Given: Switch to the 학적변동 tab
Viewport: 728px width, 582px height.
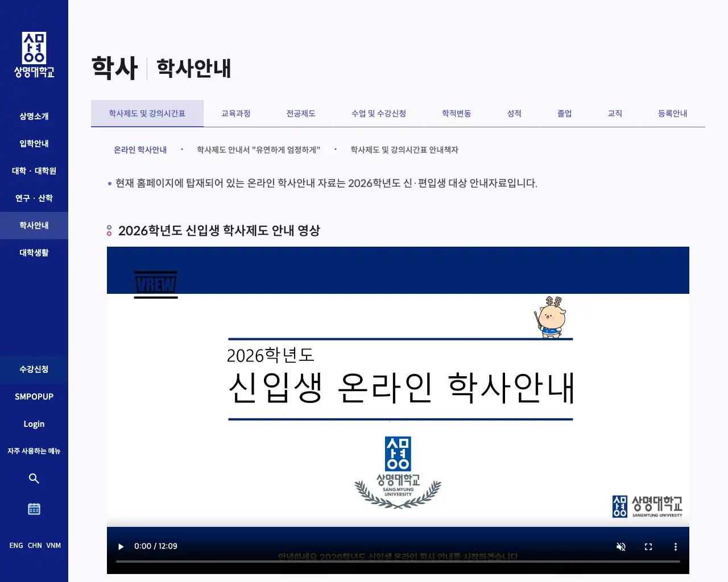Looking at the screenshot, I should coord(457,114).
